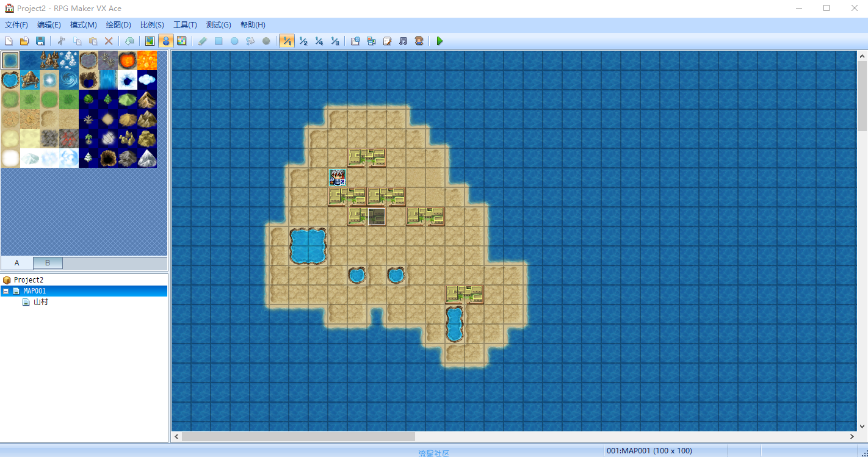Click the player start character on map
The width and height of the screenshot is (868, 457).
[x=338, y=178]
